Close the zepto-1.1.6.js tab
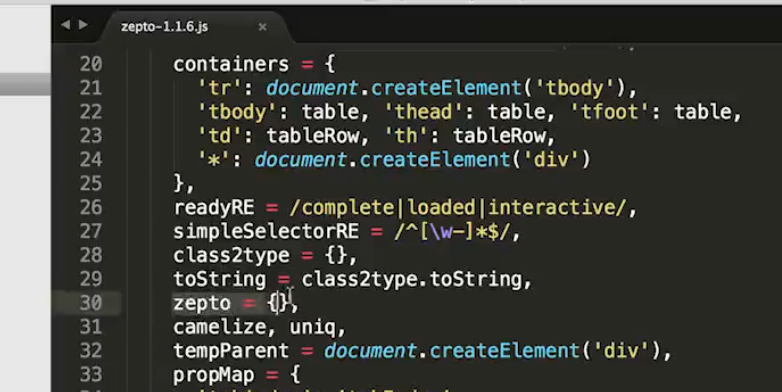 click(x=262, y=27)
